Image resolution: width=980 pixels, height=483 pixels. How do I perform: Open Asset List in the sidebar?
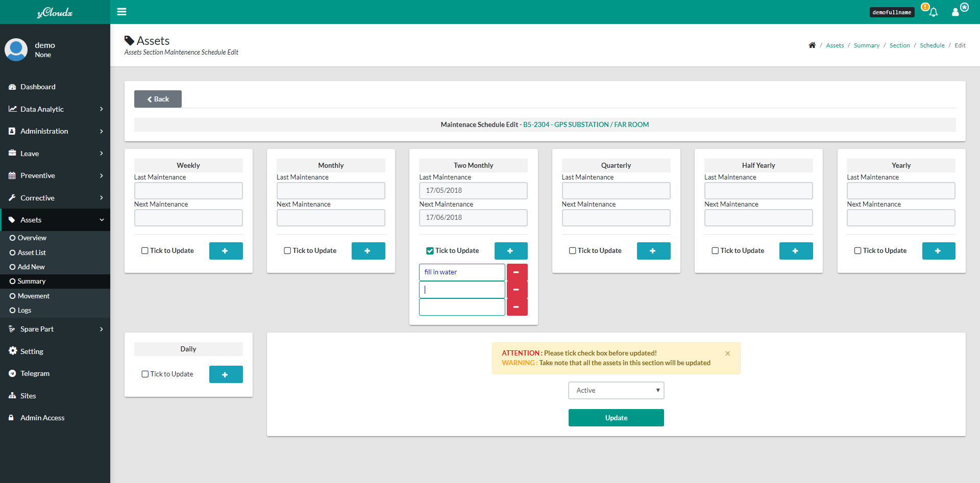[x=32, y=252]
